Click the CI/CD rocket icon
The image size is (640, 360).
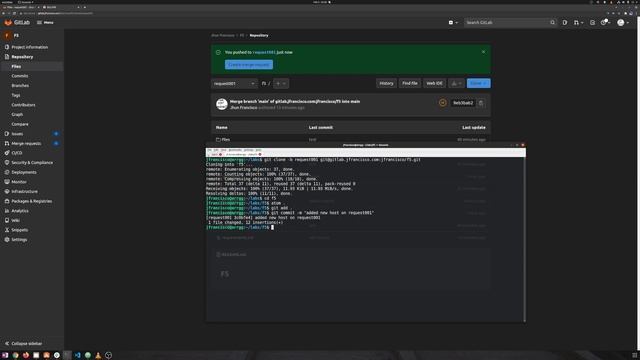pyautogui.click(x=7, y=153)
